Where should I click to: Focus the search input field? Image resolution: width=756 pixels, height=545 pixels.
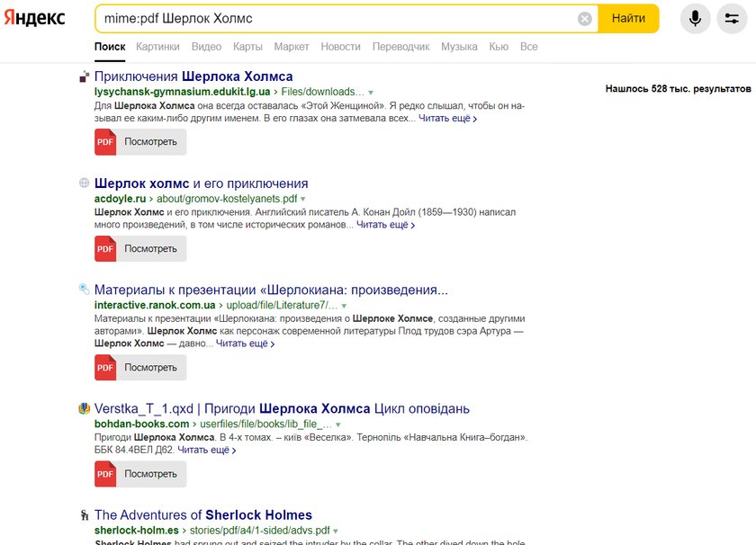tap(337, 18)
